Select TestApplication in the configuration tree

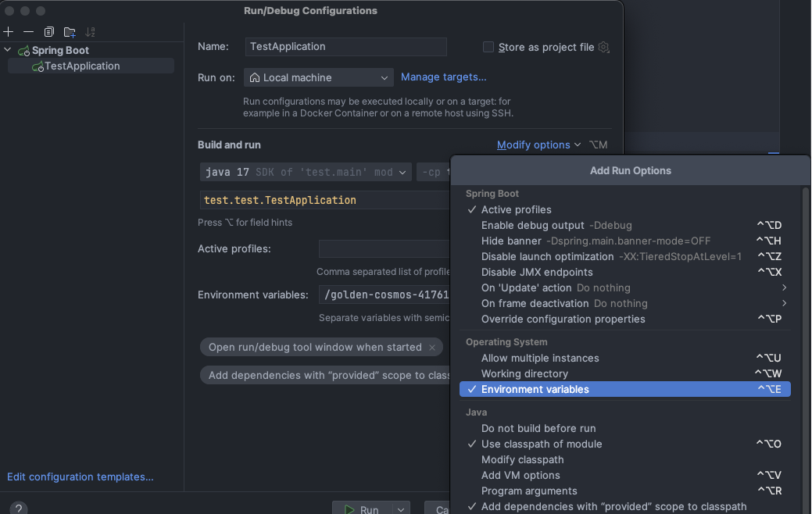coord(91,66)
